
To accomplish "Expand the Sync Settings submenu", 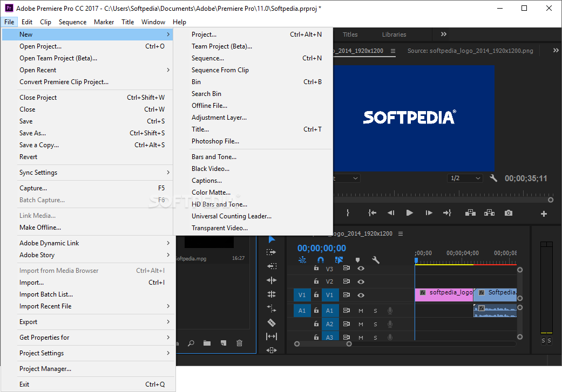I will coord(94,172).
